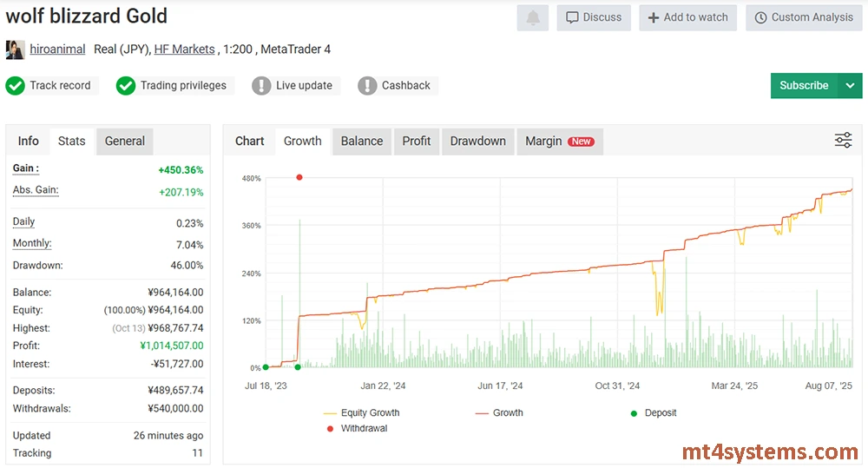868x468 pixels.
Task: Click the hiroanimal profile avatar
Action: tap(15, 49)
